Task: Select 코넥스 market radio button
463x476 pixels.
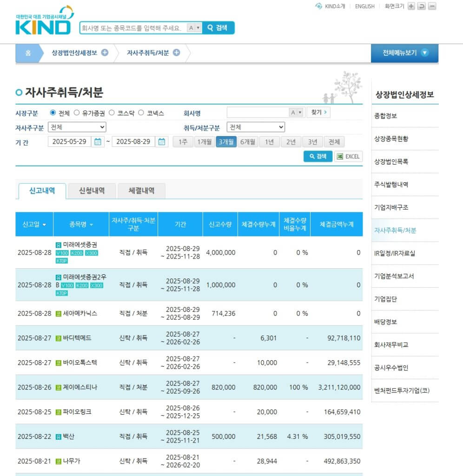Action: [141, 112]
